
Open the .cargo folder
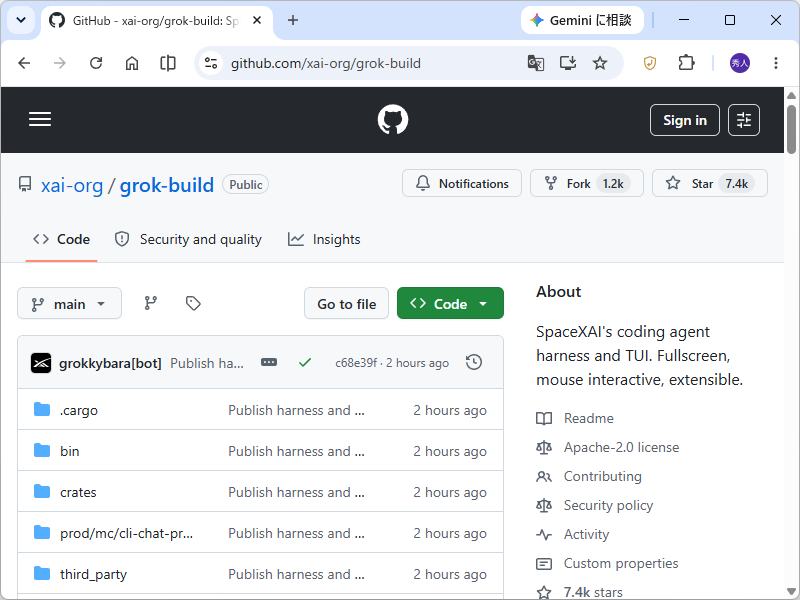coord(79,410)
